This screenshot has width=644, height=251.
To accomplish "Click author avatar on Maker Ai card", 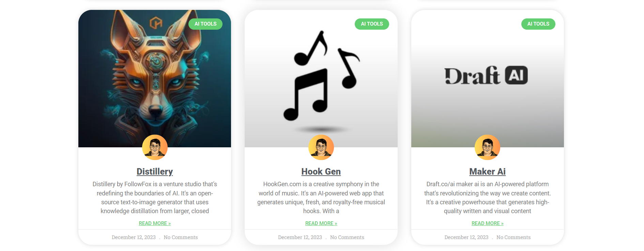I will tap(487, 147).
